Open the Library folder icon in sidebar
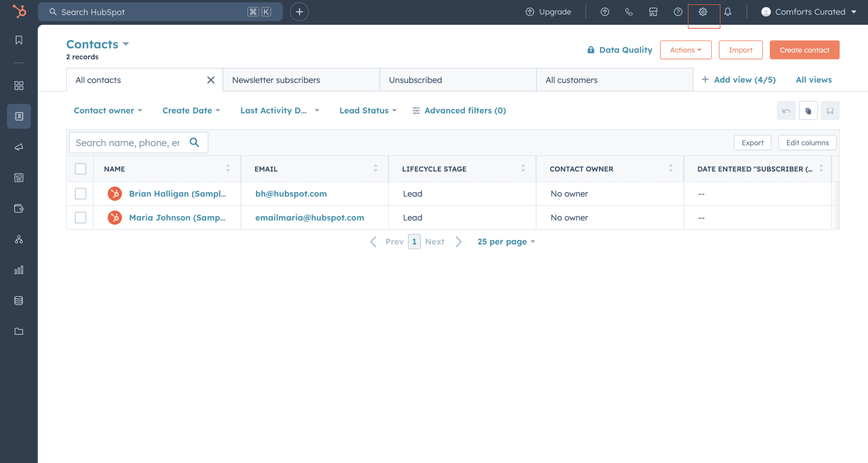Image resolution: width=868 pixels, height=463 pixels. point(19,332)
